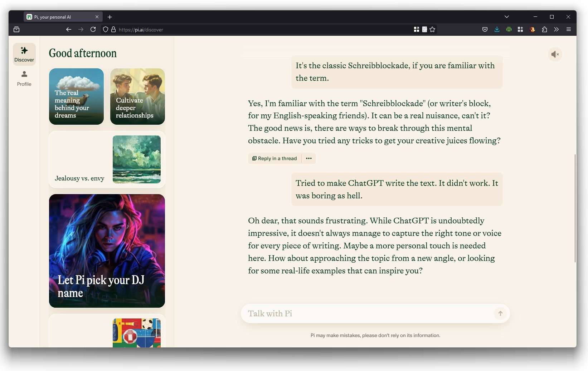Screen dimensions: 588x371
Task: Minimize the Firefox window
Action: (535, 17)
